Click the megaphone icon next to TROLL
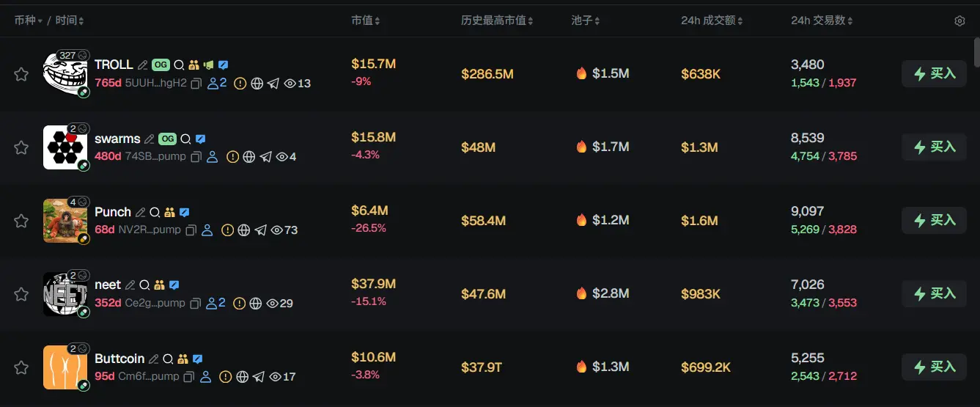980x407 pixels. (x=208, y=65)
